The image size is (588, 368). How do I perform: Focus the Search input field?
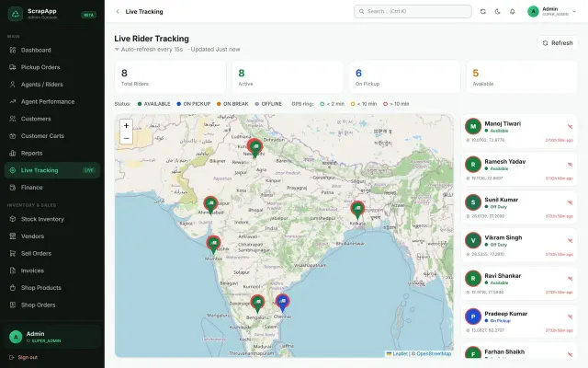coord(413,11)
